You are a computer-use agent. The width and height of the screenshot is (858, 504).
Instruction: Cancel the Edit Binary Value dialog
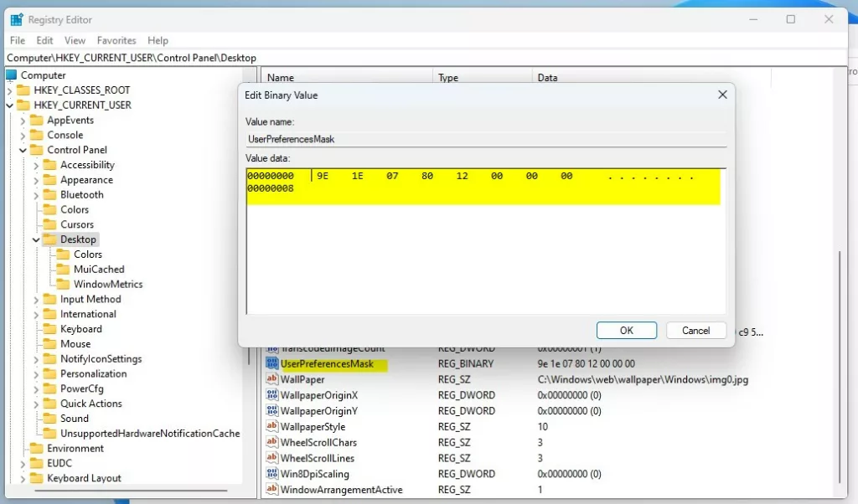click(x=696, y=330)
